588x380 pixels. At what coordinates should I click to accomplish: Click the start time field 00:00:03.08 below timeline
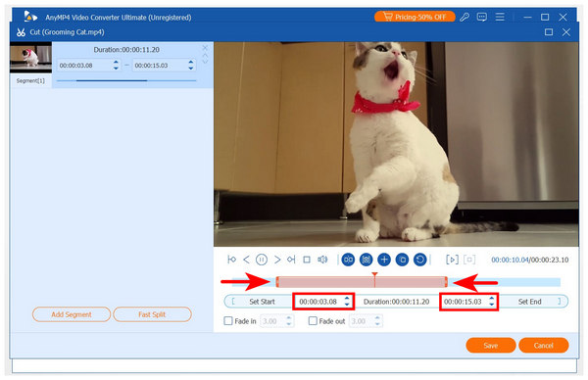318,302
